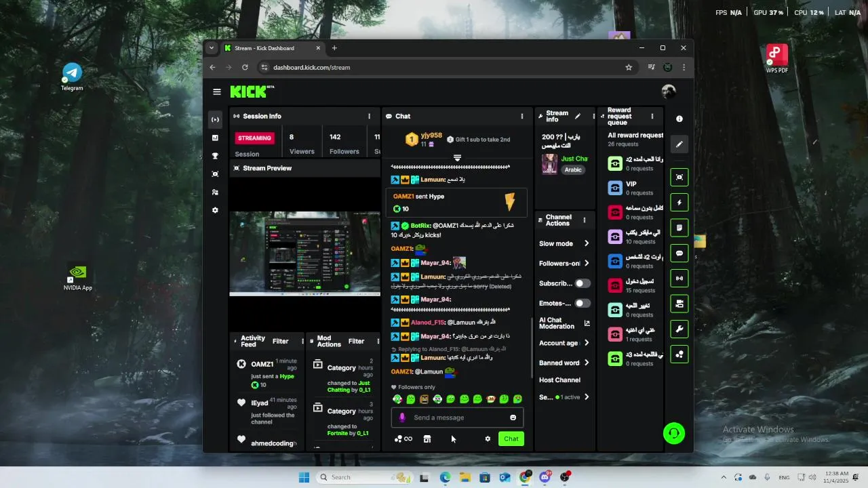
Task: Toggle the lightning-bolt widget in the right rail
Action: click(679, 203)
